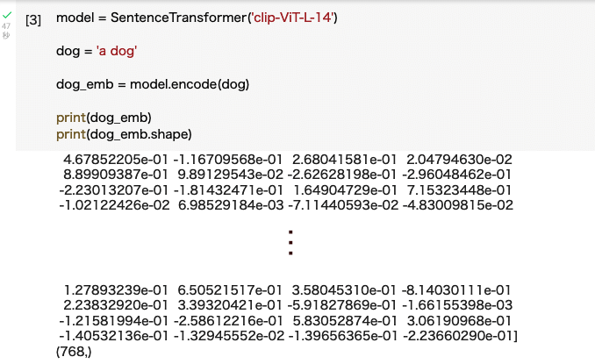This screenshot has width=595, height=364.
Task: Click the 'clip-ViT-L-14' string literal
Action: pyautogui.click(x=292, y=18)
